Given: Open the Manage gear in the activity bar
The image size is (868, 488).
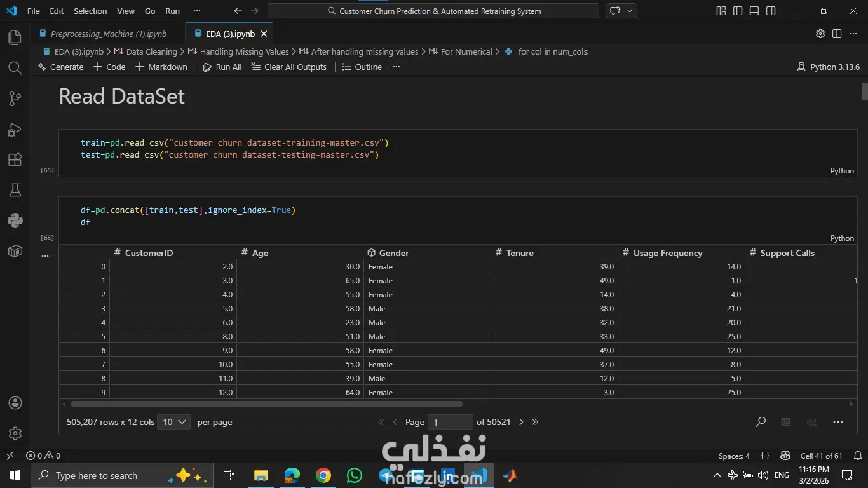Looking at the screenshot, I should [x=15, y=433].
